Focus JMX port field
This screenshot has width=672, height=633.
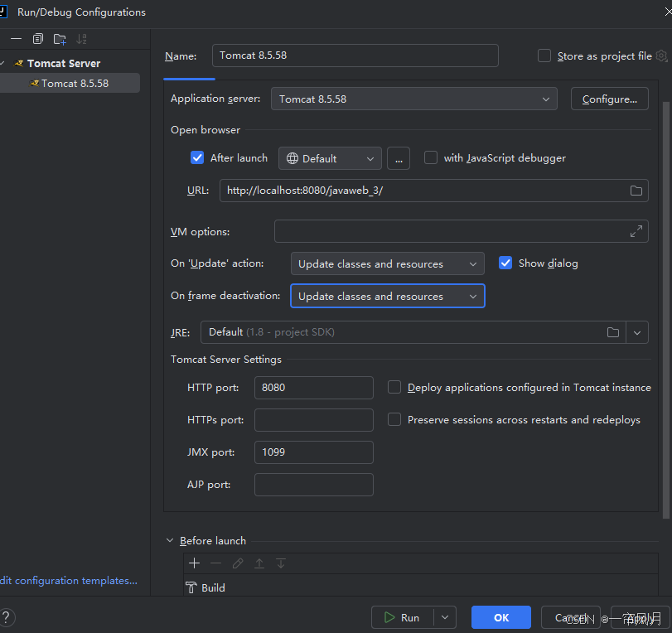(x=314, y=452)
